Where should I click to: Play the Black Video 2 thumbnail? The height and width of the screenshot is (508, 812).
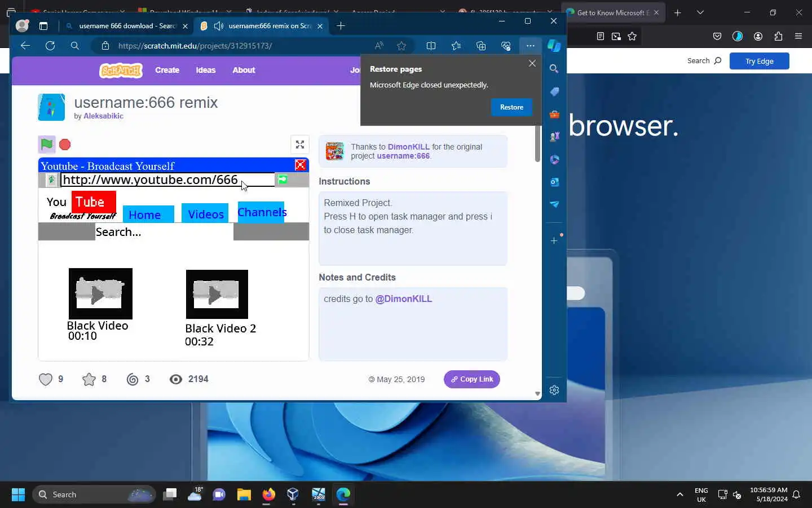(217, 294)
